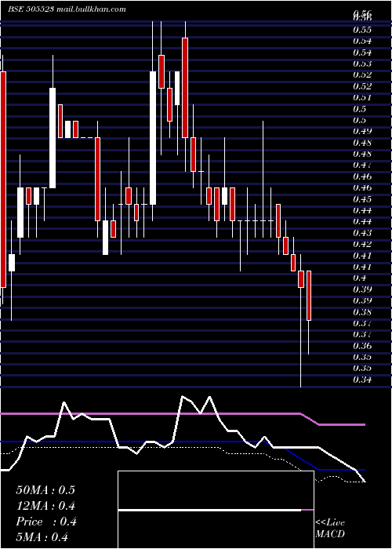Click the <<Live label
This screenshot has width=392, height=549.
point(330,523)
